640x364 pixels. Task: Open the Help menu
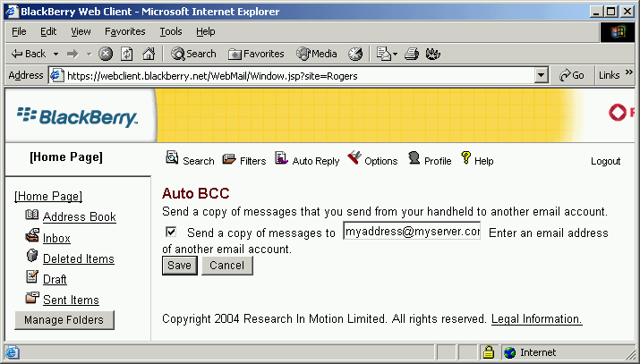pyautogui.click(x=205, y=31)
